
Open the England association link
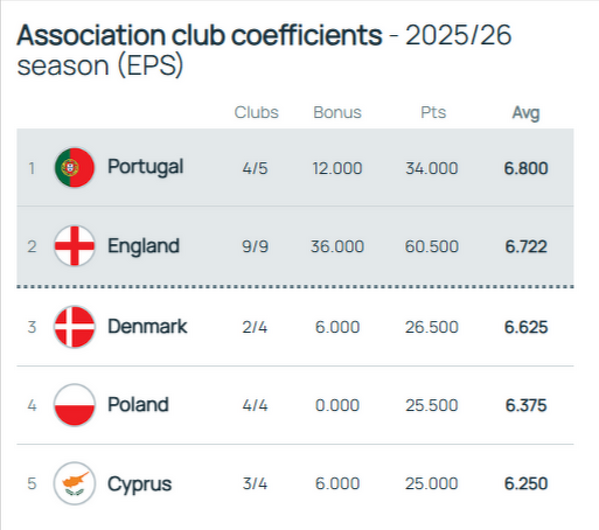point(144,246)
